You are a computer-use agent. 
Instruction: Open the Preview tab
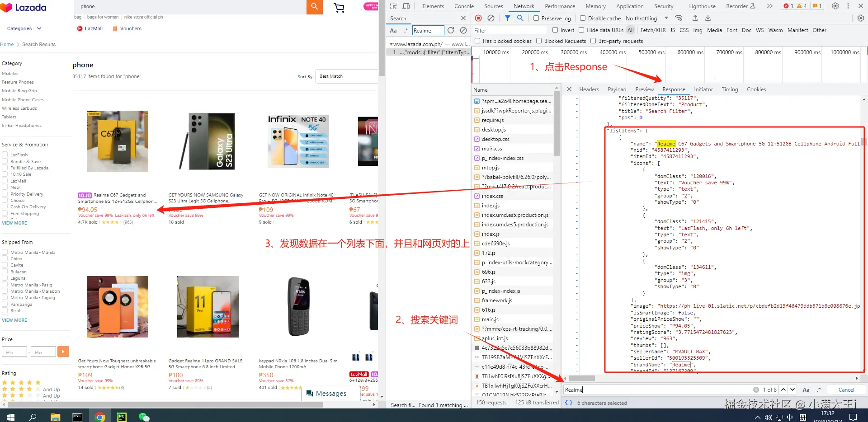tap(644, 89)
